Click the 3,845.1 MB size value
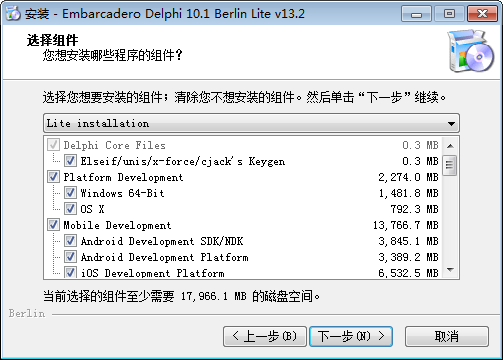Screen dimensions: 503x360 pyautogui.click(x=408, y=241)
